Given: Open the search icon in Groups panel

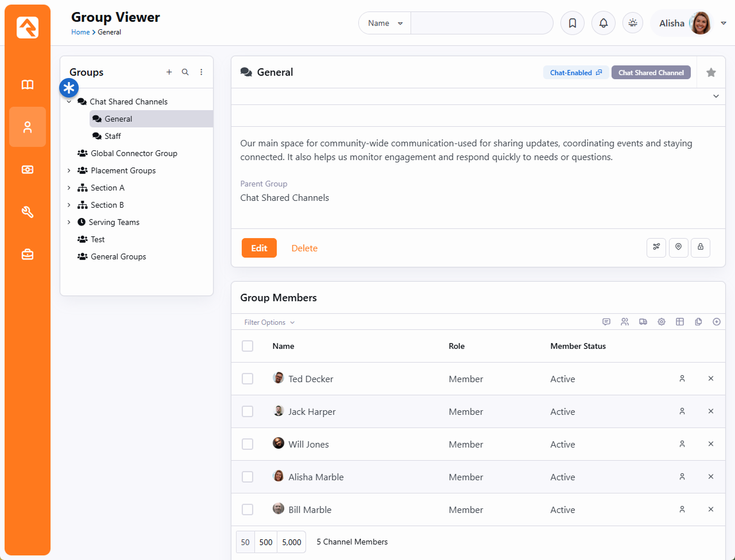Looking at the screenshot, I should (185, 72).
